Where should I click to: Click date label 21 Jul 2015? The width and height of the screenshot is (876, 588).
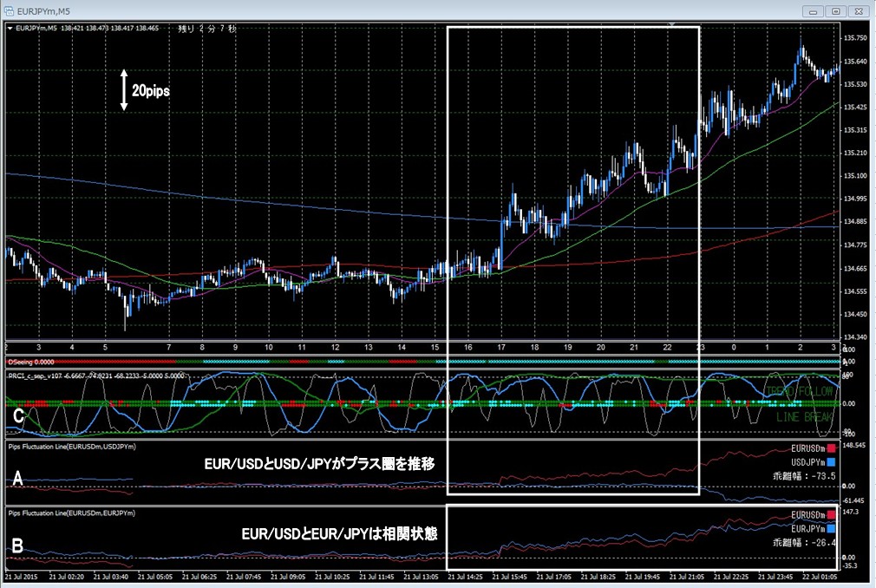click(x=21, y=576)
